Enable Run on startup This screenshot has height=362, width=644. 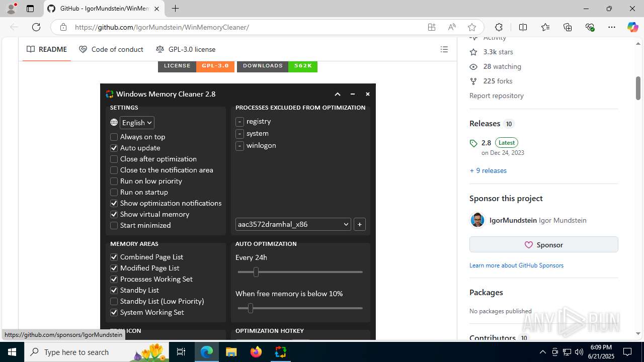click(x=114, y=192)
